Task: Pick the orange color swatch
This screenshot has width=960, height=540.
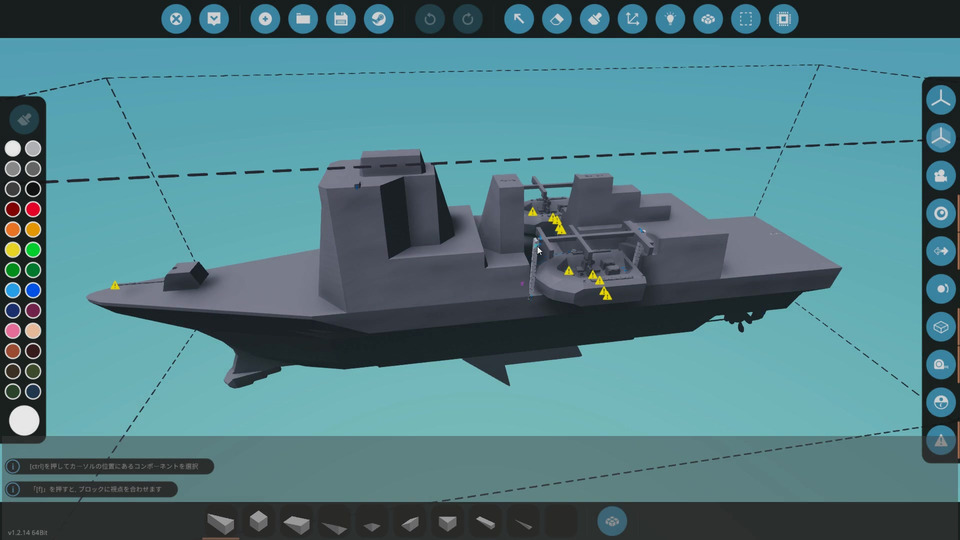Action: pyautogui.click(x=13, y=229)
